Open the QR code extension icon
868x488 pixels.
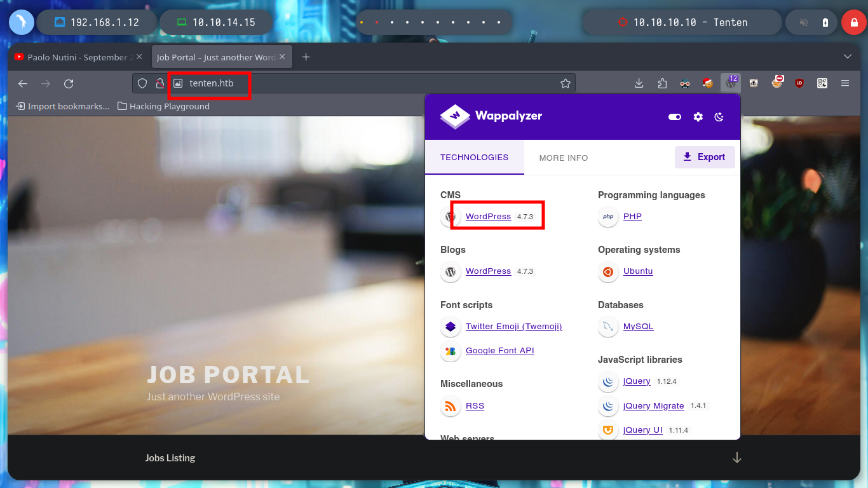click(822, 83)
